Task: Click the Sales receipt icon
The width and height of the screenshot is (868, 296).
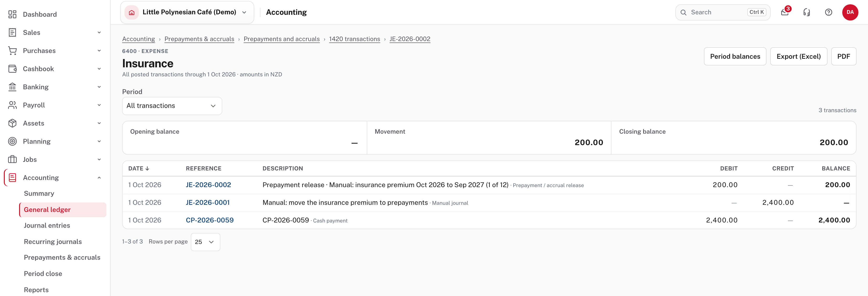Action: point(12,32)
